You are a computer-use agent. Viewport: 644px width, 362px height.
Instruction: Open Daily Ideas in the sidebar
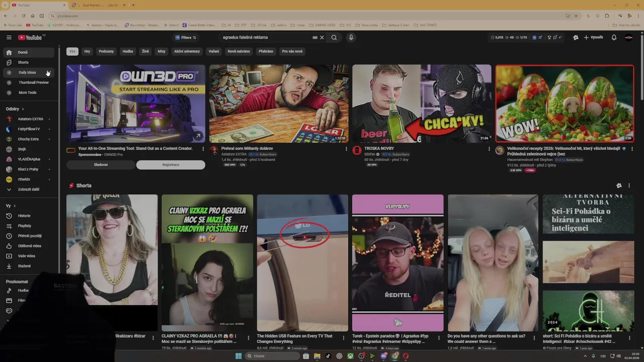(29, 72)
